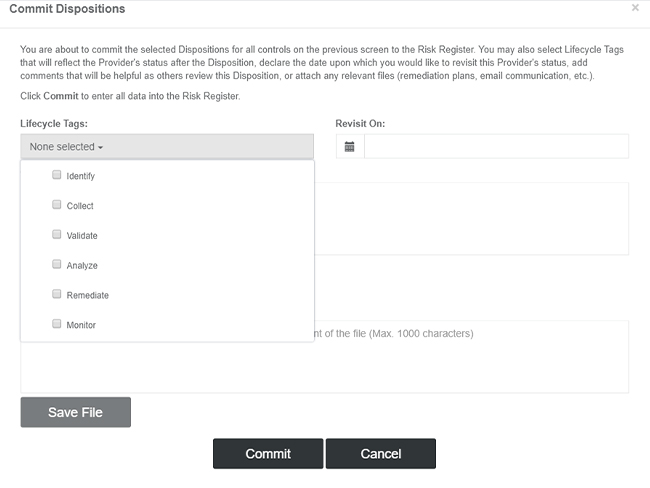Enable the Analyze lifecycle tag

coord(57,264)
